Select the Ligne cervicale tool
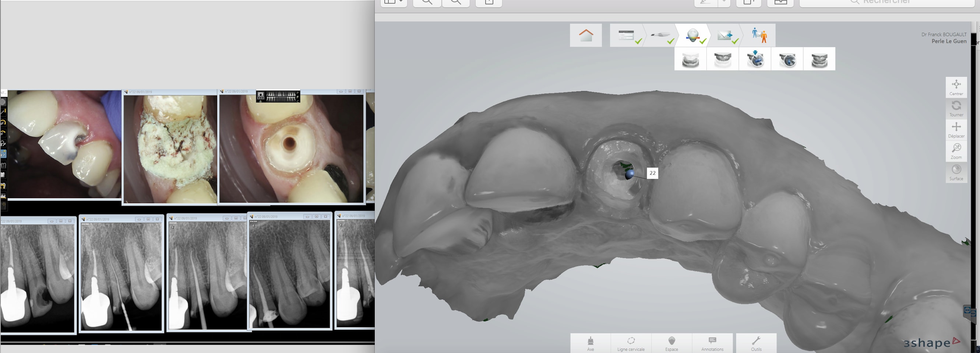Screen dimensions: 980x353 coord(631,343)
